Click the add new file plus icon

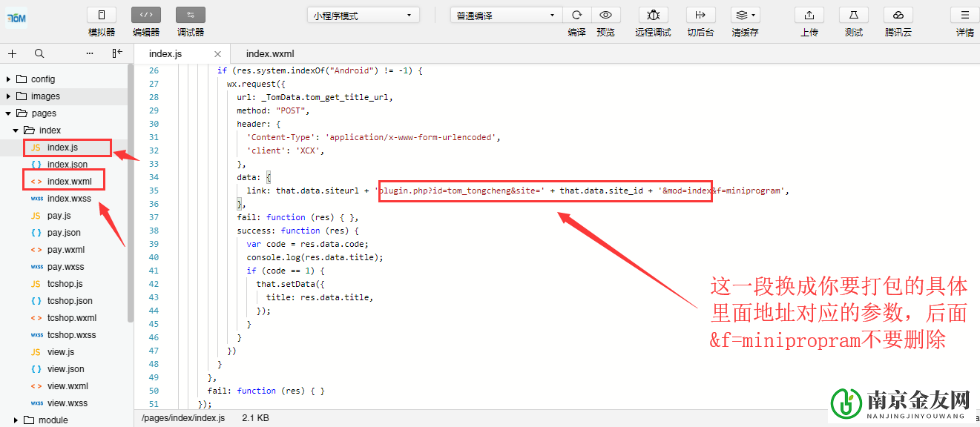tap(13, 53)
